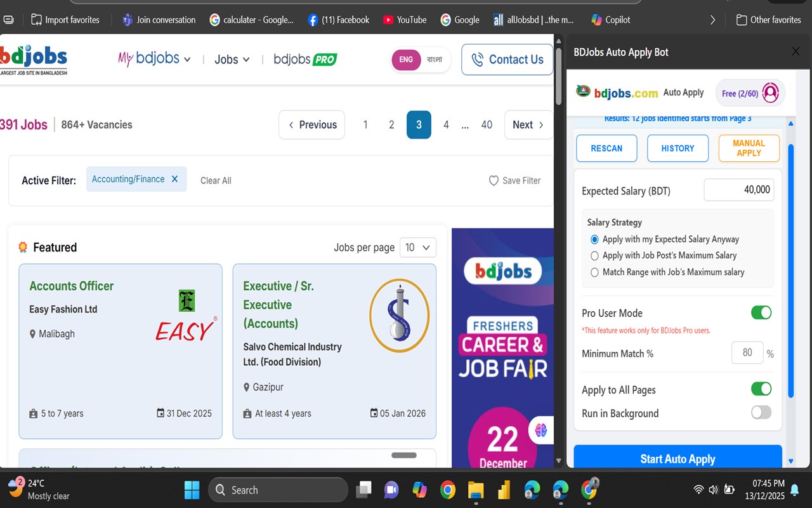Open the Executive / Sr. Executive (Accounts) job
812x508 pixels.
click(x=279, y=305)
